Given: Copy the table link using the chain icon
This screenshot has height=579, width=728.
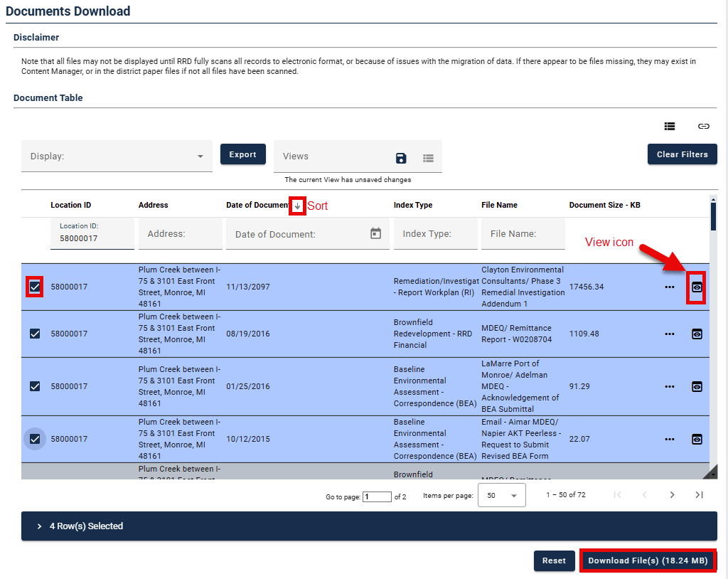Looking at the screenshot, I should (x=703, y=126).
